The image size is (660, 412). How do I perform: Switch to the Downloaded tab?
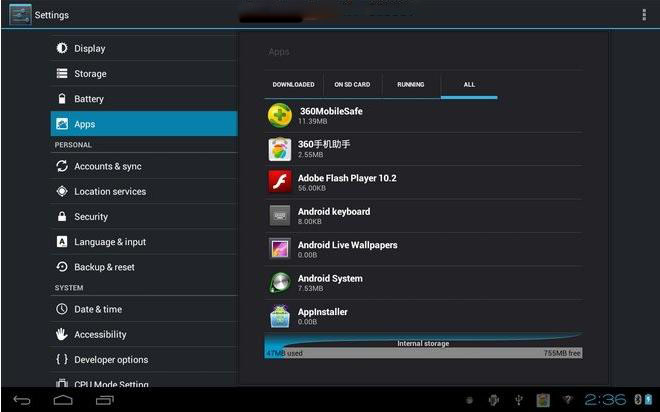[293, 85]
